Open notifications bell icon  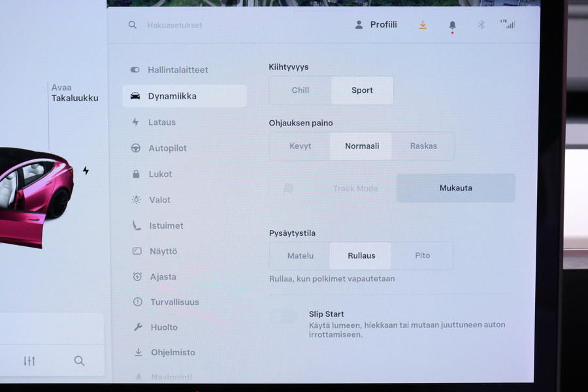[452, 25]
